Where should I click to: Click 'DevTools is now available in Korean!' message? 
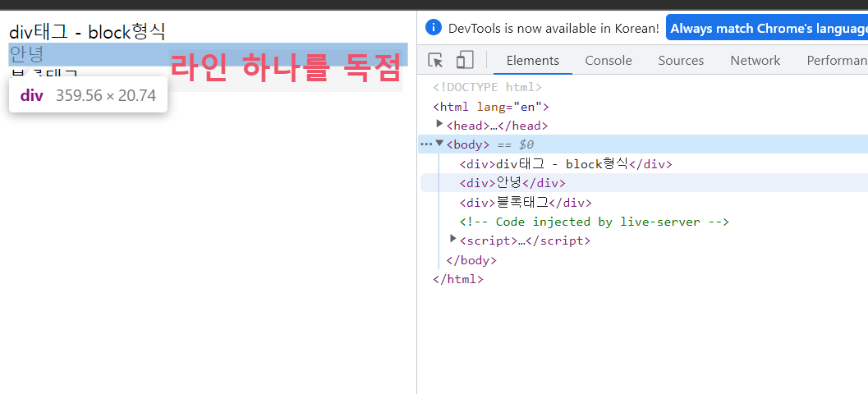[553, 28]
